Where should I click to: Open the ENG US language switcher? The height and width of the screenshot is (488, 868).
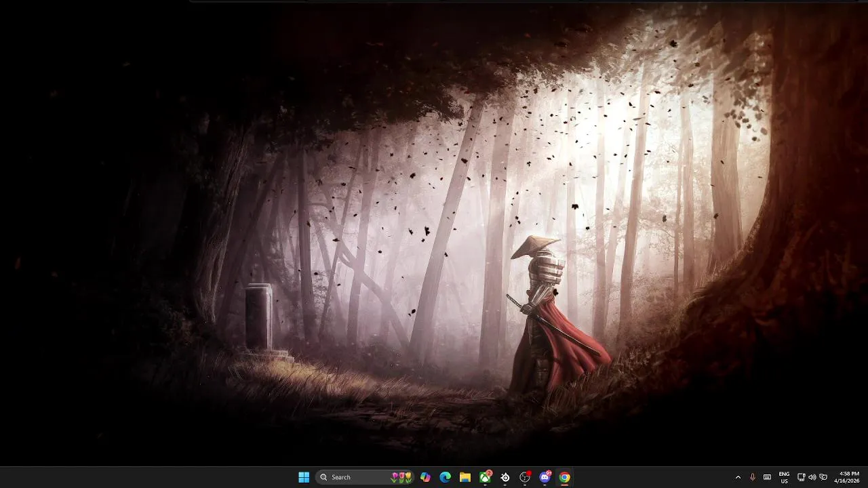[784, 477]
